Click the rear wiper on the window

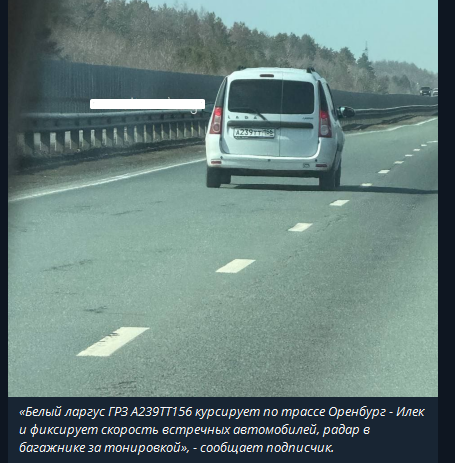point(252,114)
